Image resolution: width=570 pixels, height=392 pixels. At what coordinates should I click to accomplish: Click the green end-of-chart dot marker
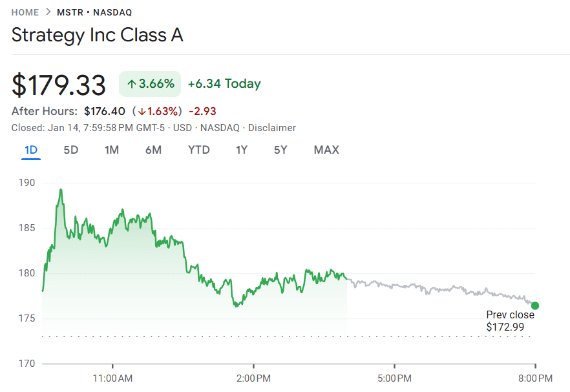click(535, 305)
